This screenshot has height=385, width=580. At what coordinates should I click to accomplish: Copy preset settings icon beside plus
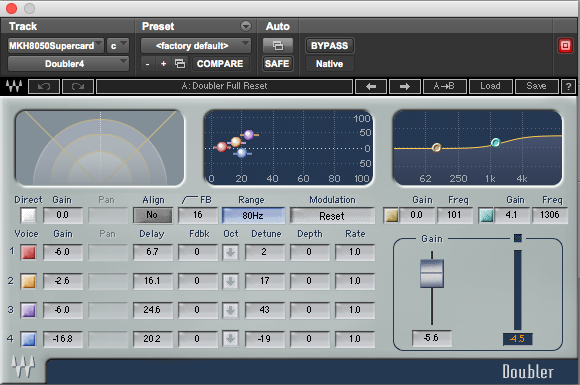[180, 64]
